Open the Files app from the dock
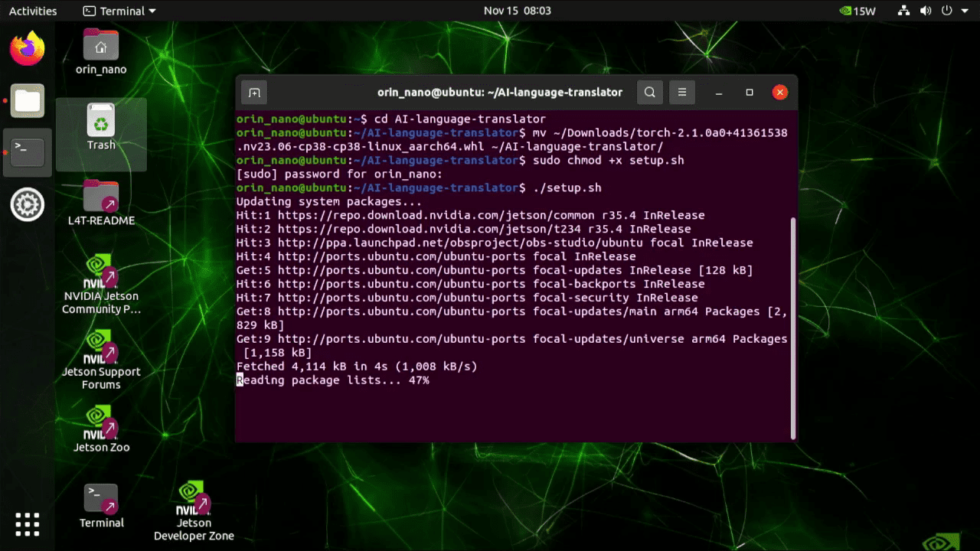Viewport: 980px width, 551px height. pyautogui.click(x=27, y=100)
